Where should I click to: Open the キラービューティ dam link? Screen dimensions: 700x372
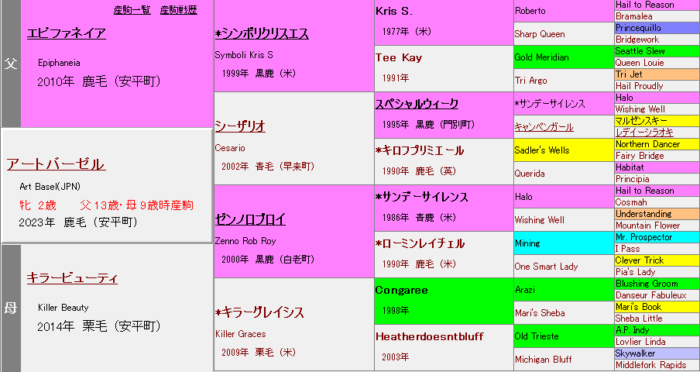pos(72,278)
